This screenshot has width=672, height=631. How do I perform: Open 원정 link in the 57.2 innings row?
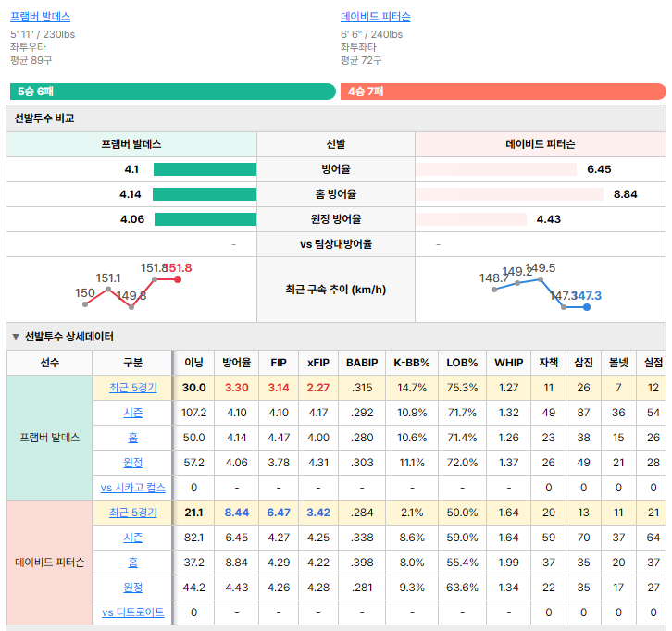point(133,463)
